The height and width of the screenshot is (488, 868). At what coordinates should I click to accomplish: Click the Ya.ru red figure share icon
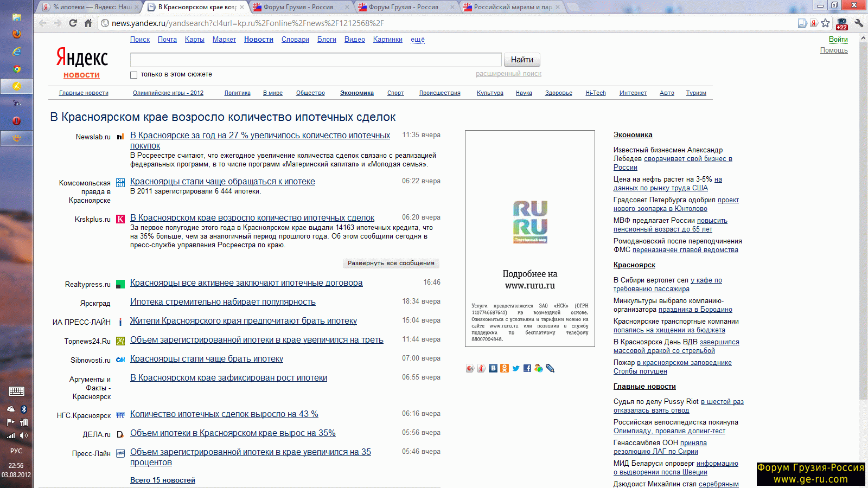click(x=481, y=368)
